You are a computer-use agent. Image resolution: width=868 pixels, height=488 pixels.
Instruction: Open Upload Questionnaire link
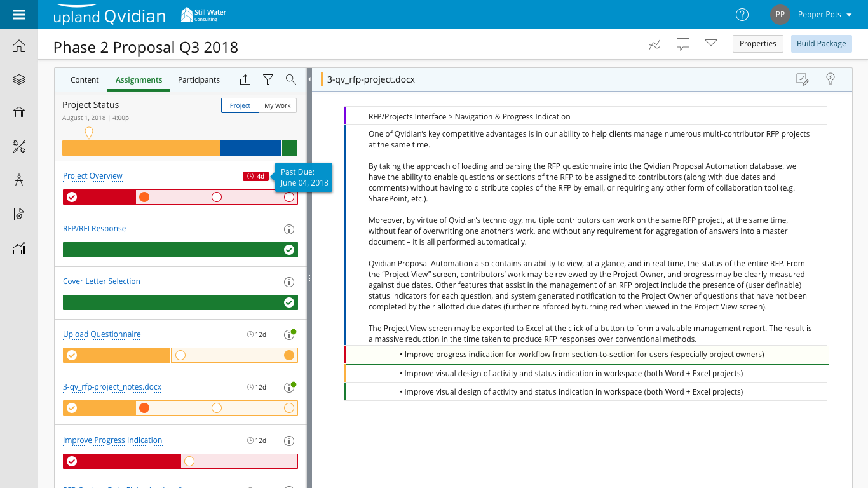click(x=102, y=334)
